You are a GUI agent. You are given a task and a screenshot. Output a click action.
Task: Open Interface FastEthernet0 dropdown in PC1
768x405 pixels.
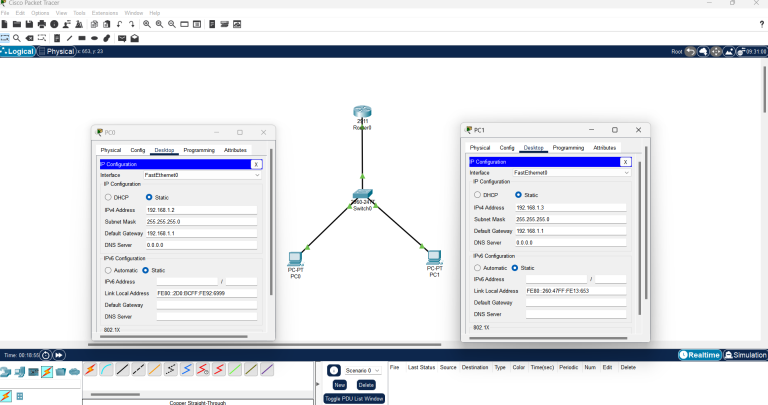click(571, 172)
